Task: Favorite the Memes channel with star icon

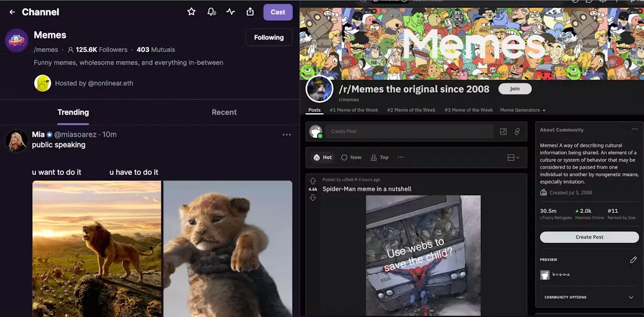Action: click(x=192, y=12)
